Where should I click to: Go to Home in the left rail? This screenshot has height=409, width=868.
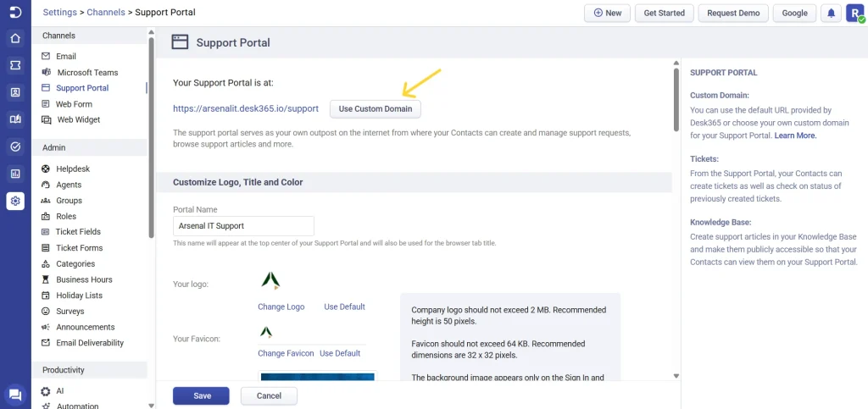15,39
